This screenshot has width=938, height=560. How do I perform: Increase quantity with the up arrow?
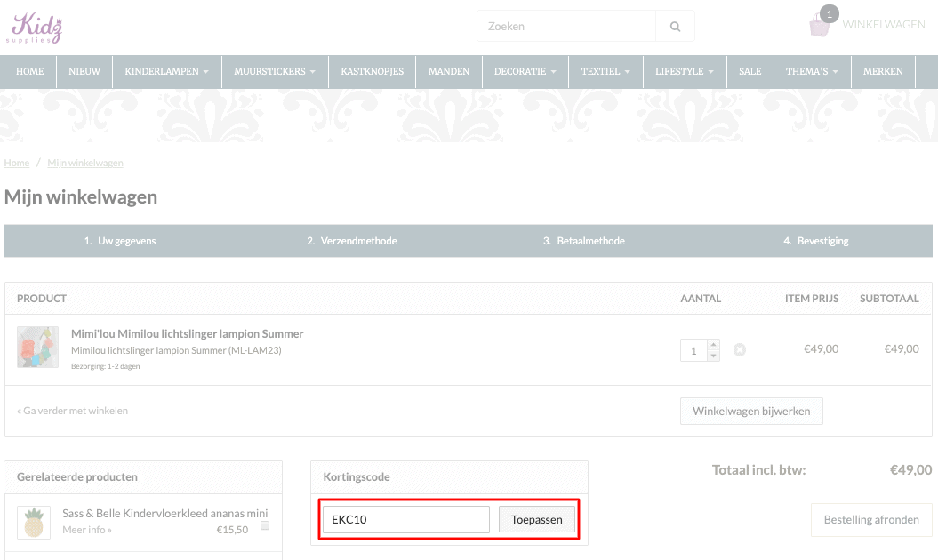713,345
